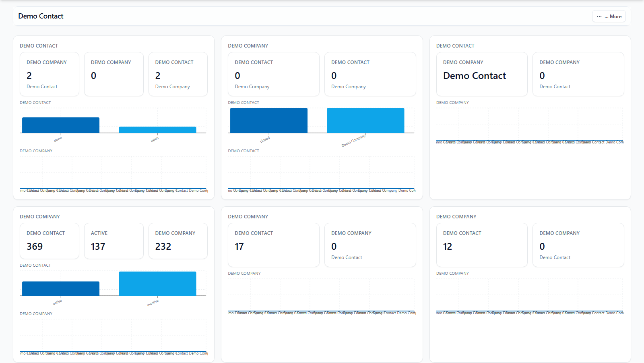The width and height of the screenshot is (644, 363).
Task: Click the 'DEMO COMPANY' heading above the 17 card
Action: pyautogui.click(x=248, y=217)
